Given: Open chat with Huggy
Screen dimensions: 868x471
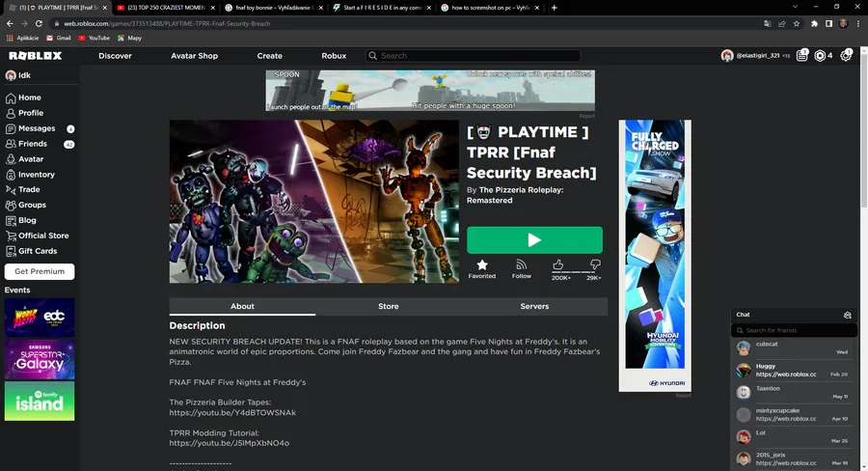Looking at the screenshot, I should pyautogui.click(x=794, y=371).
